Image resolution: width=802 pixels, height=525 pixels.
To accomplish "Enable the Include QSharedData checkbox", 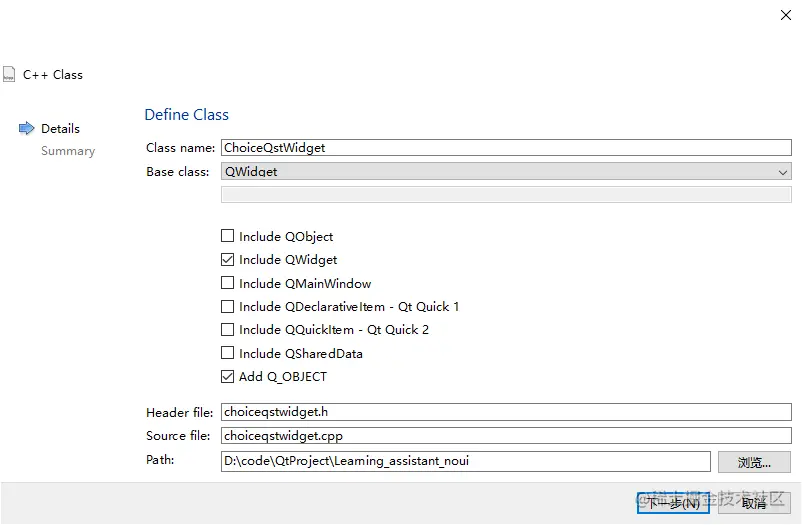I will [x=228, y=353].
